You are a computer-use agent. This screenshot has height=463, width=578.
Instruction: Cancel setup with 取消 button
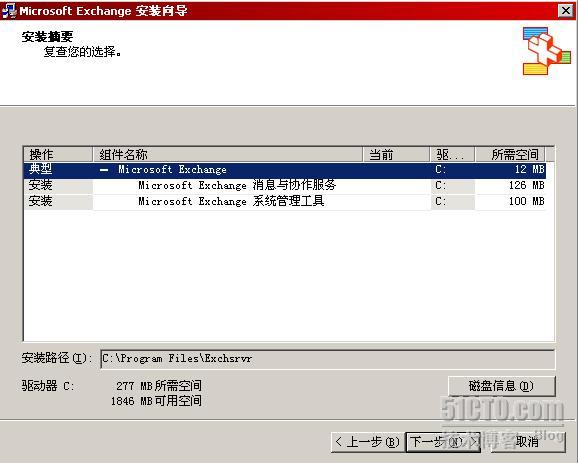click(527, 442)
